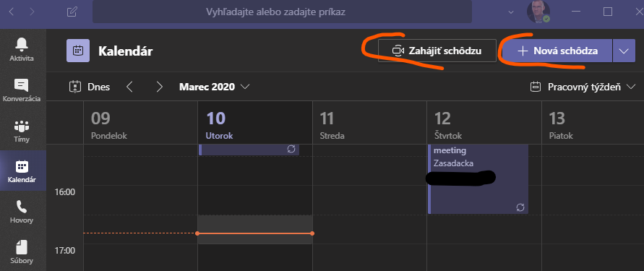Open the Zasadacka meeting on Thursday
The height and width of the screenshot is (271, 644).
[x=478, y=179]
